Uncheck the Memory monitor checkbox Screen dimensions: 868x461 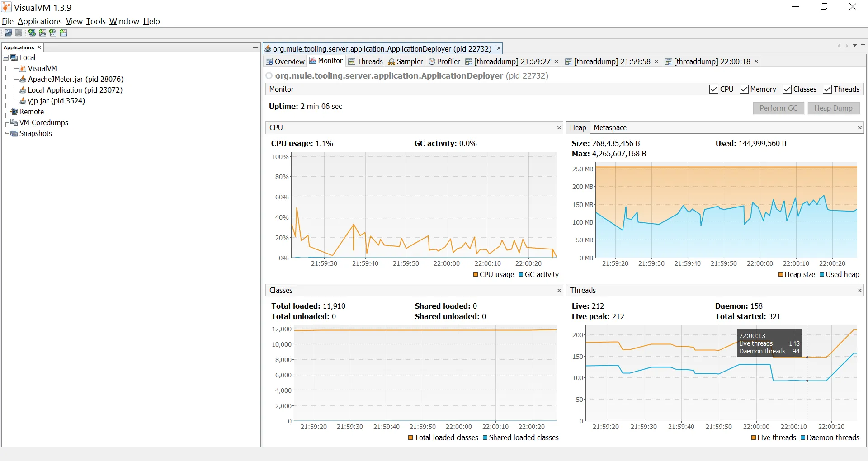pos(744,89)
